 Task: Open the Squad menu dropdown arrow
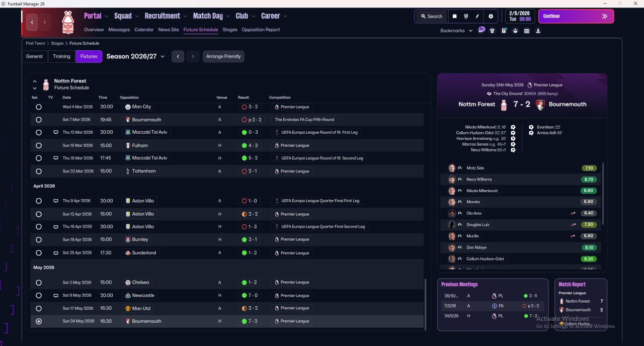click(x=137, y=16)
